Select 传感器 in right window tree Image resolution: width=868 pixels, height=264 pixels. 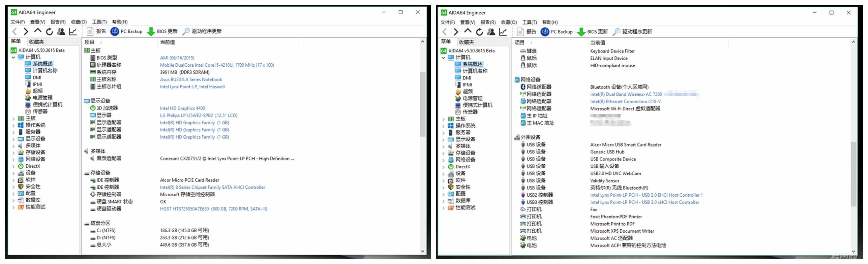point(470,112)
